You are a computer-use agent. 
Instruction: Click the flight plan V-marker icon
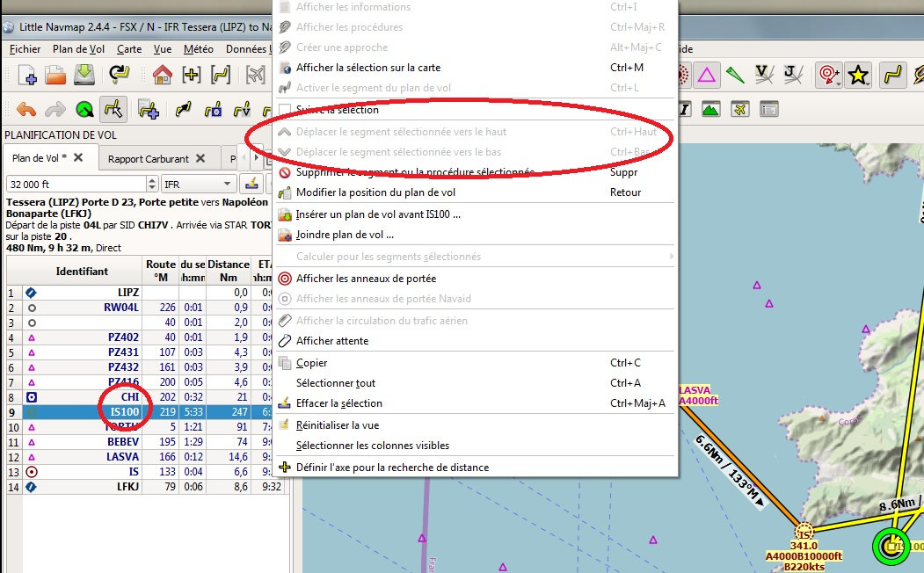coord(242,110)
